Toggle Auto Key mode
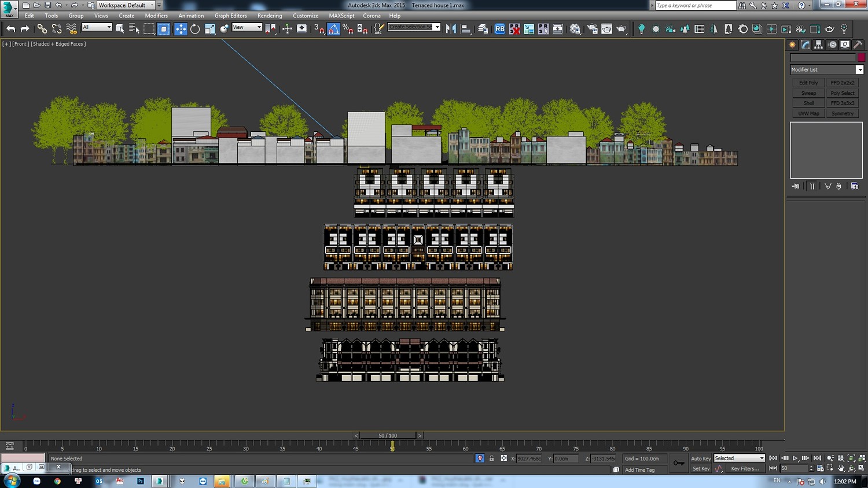868x488 pixels. click(x=701, y=459)
